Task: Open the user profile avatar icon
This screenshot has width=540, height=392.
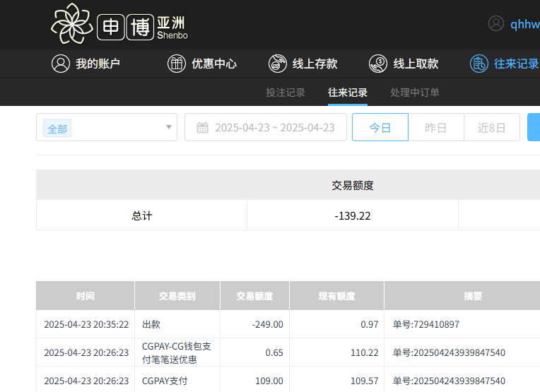Action: point(496,23)
